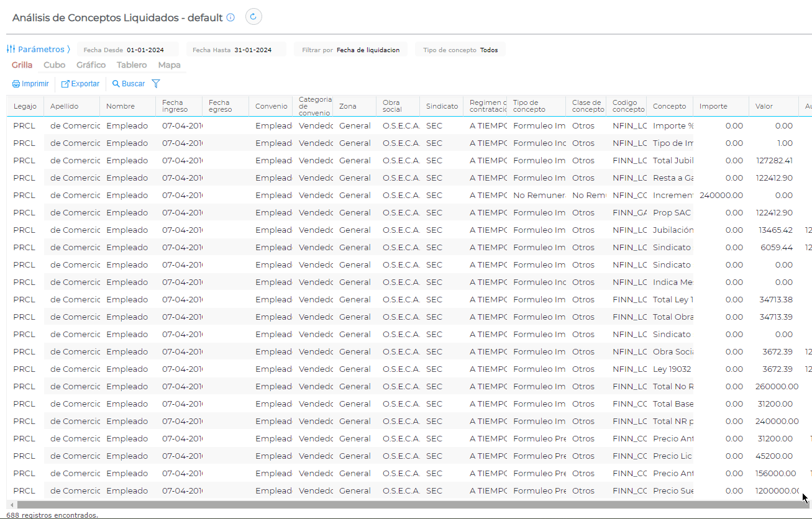Click the refresh icon beside the title
This screenshot has height=519, width=812.
click(x=253, y=17)
